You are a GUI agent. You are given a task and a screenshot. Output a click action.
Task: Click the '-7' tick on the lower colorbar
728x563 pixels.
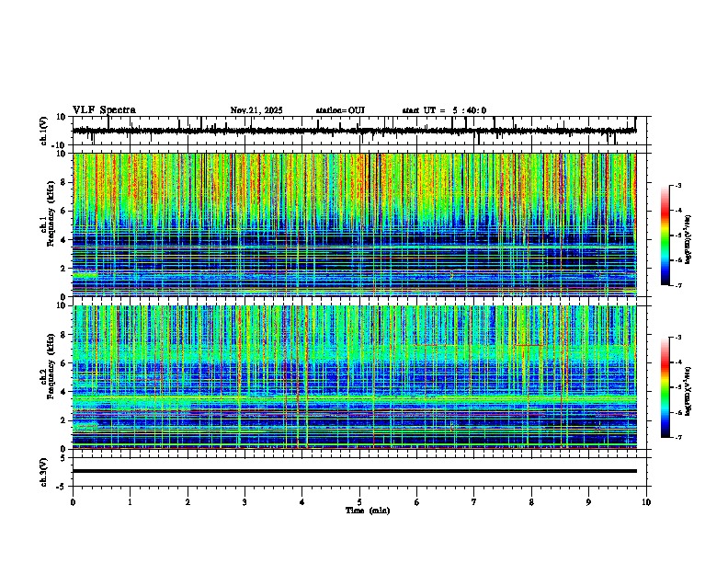[677, 437]
